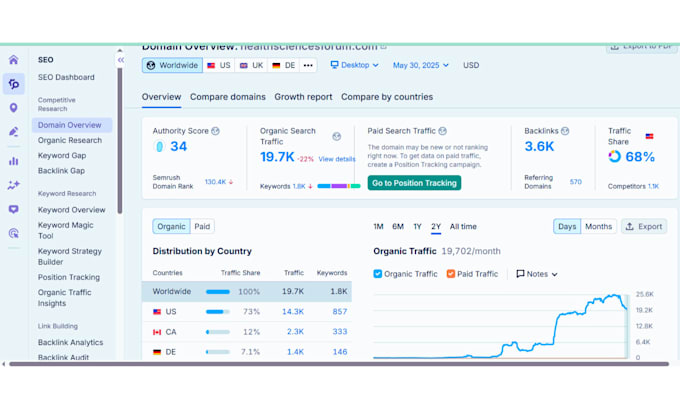Viewport: 680px width, 409px height.
Task: Open external link icon next to domain name
Action: point(383,46)
